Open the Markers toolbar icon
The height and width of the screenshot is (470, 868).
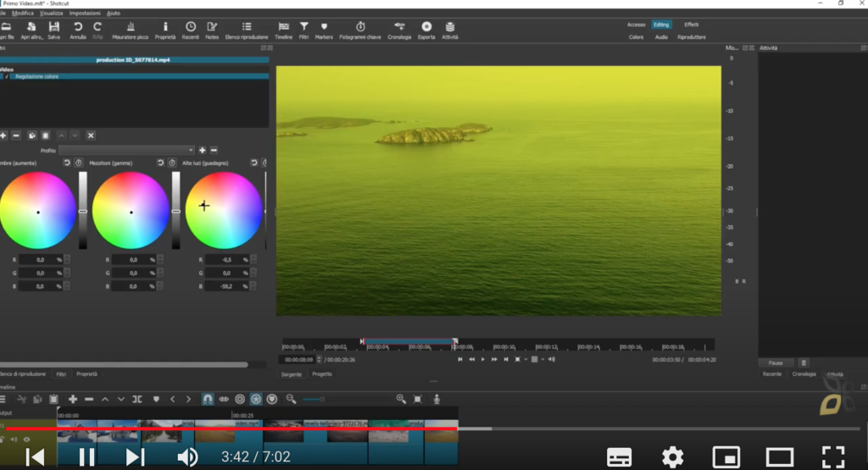[x=324, y=30]
